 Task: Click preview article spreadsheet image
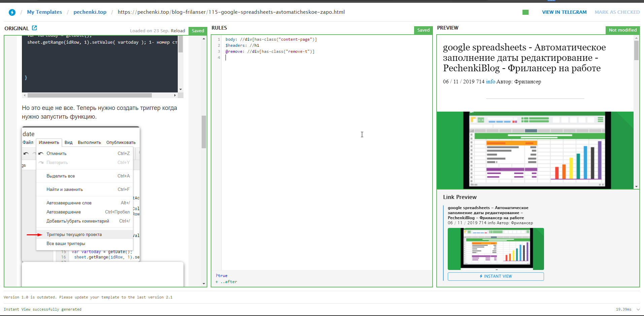click(535, 150)
